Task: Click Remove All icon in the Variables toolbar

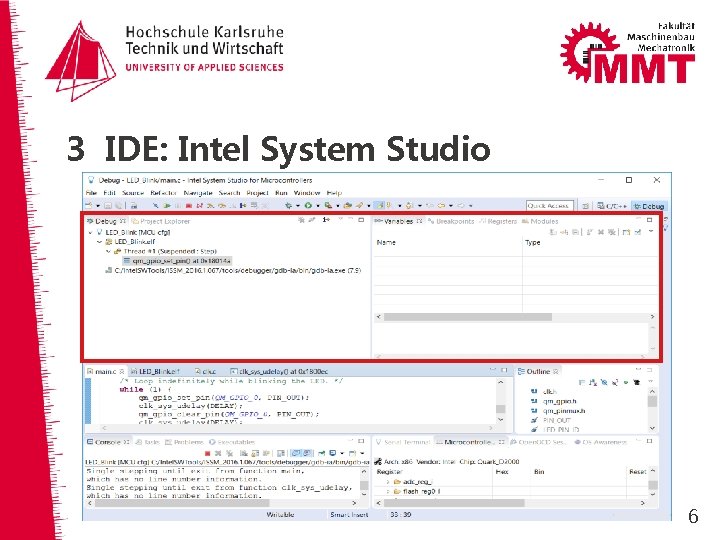Action: click(612, 232)
